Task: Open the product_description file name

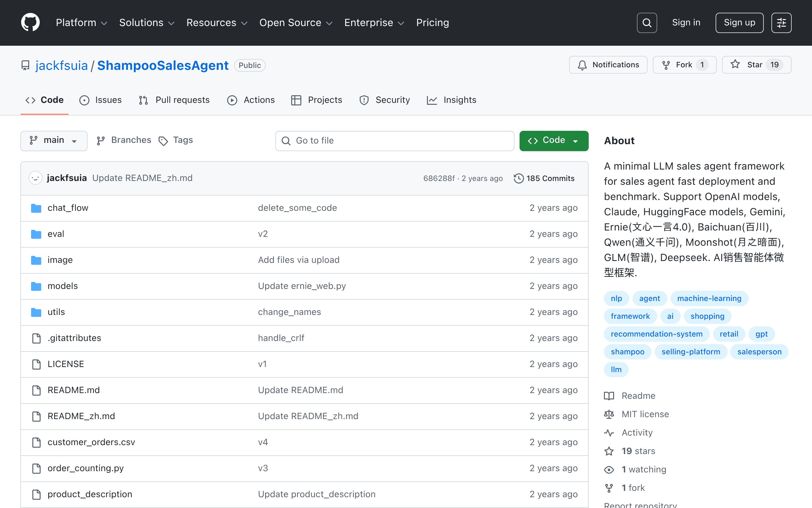Action: point(89,494)
